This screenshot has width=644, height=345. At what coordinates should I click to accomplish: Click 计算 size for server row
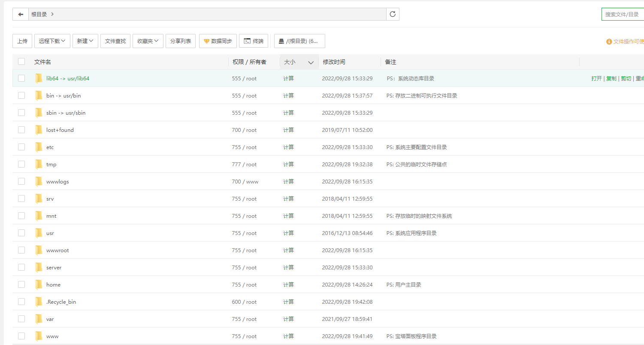pyautogui.click(x=288, y=267)
